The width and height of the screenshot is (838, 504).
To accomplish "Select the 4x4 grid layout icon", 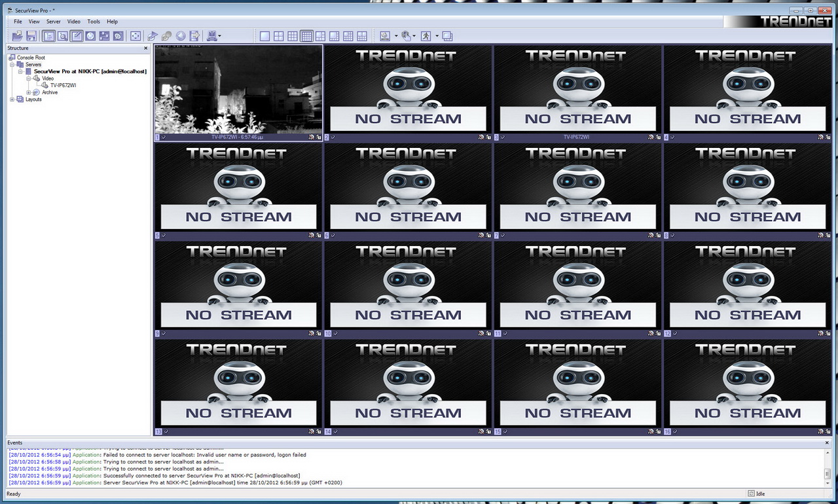I will tap(306, 36).
